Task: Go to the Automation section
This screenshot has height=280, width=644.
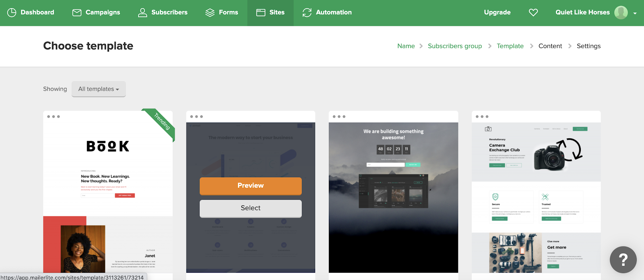Action: (334, 12)
